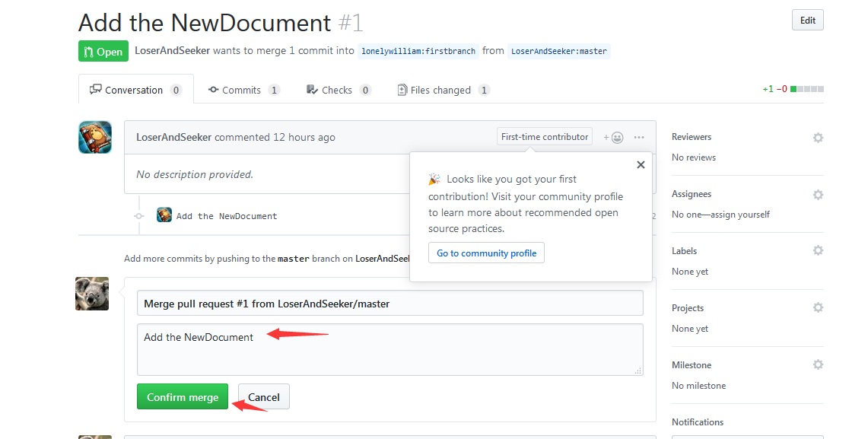Click the Conversation tab icon

click(x=96, y=89)
